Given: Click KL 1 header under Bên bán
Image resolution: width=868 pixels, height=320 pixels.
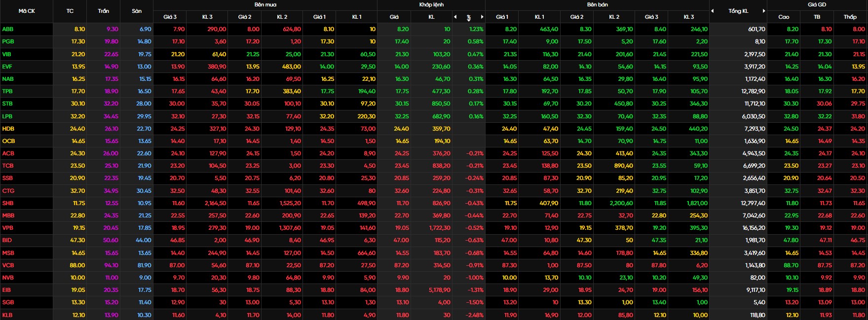Looking at the screenshot, I should click(x=539, y=17).
